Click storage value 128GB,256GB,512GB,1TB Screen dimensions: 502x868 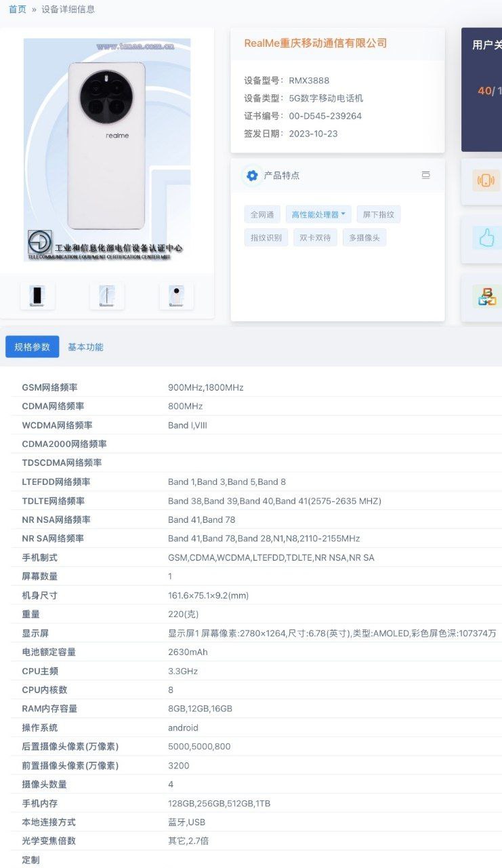click(219, 804)
